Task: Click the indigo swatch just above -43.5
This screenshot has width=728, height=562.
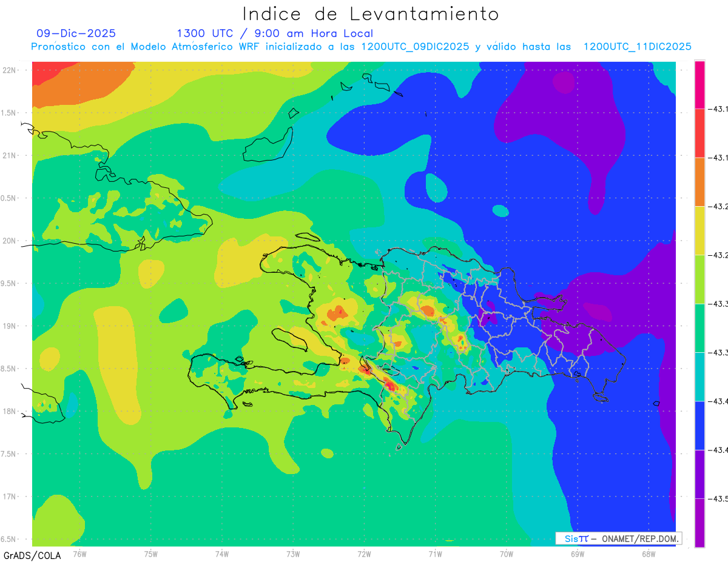Action: point(699,474)
